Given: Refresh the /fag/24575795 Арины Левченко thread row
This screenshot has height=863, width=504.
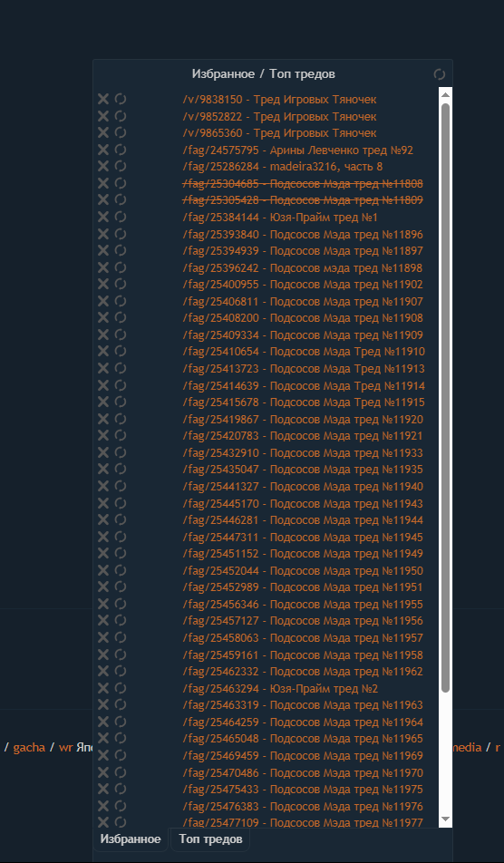Looking at the screenshot, I should click(121, 150).
